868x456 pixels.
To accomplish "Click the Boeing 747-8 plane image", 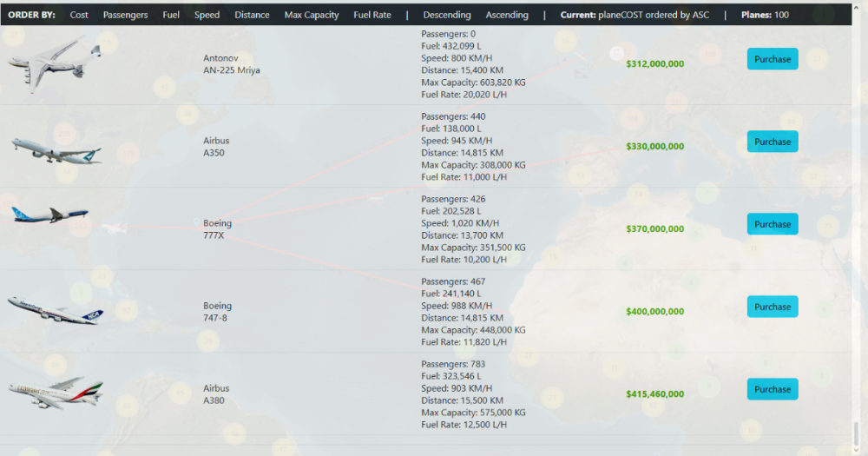I will 56,310.
